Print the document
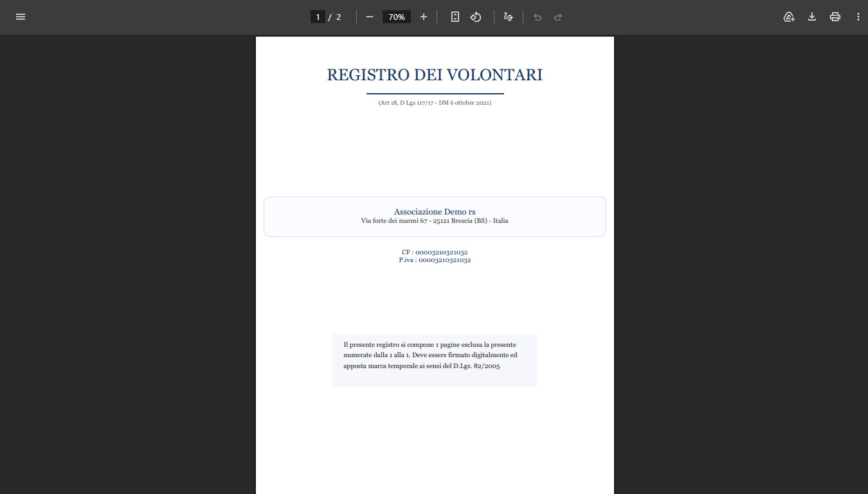The height and width of the screenshot is (494, 868). (x=835, y=17)
